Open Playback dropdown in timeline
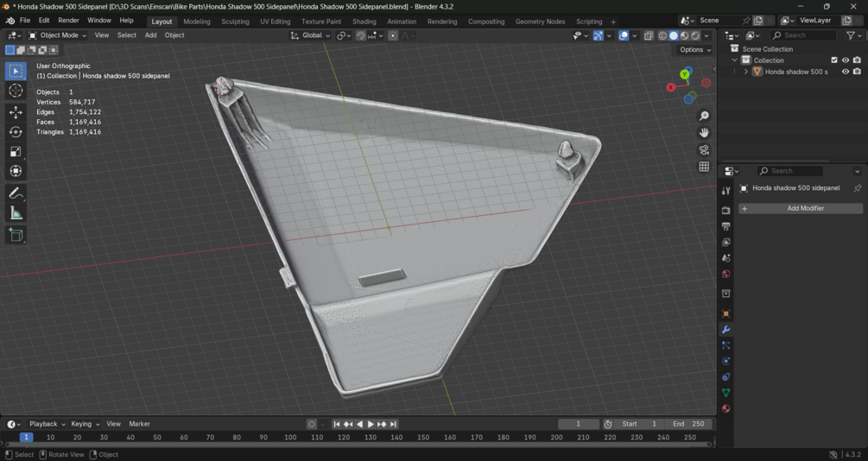This screenshot has width=868, height=461. 47,424
